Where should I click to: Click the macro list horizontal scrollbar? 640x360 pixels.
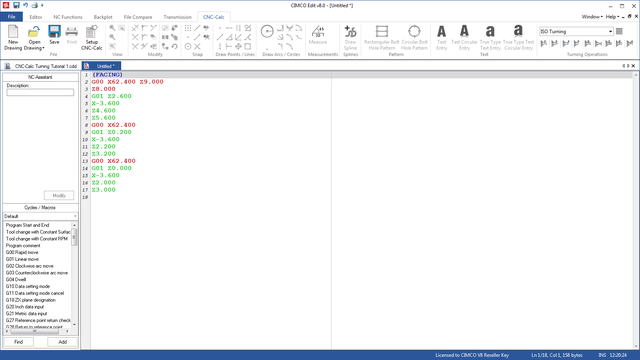[x=37, y=331]
